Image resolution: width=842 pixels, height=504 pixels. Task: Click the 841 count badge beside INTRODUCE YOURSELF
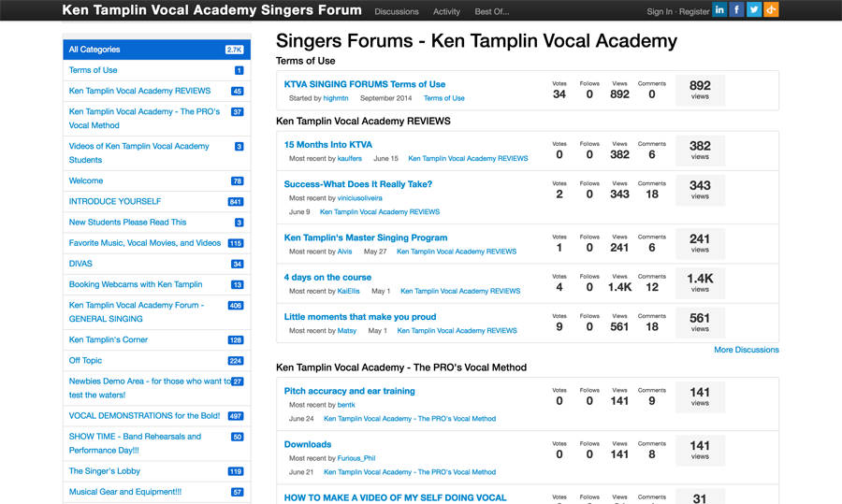tap(236, 202)
